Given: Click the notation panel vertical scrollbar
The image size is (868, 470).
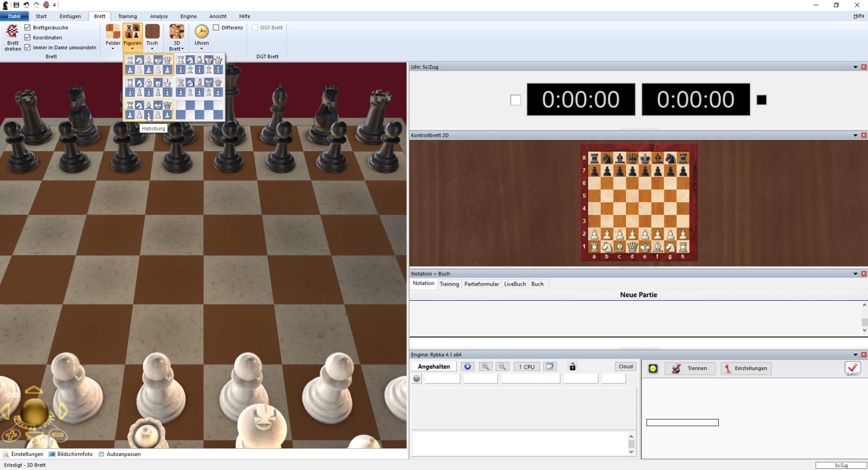Looking at the screenshot, I should click(x=864, y=317).
